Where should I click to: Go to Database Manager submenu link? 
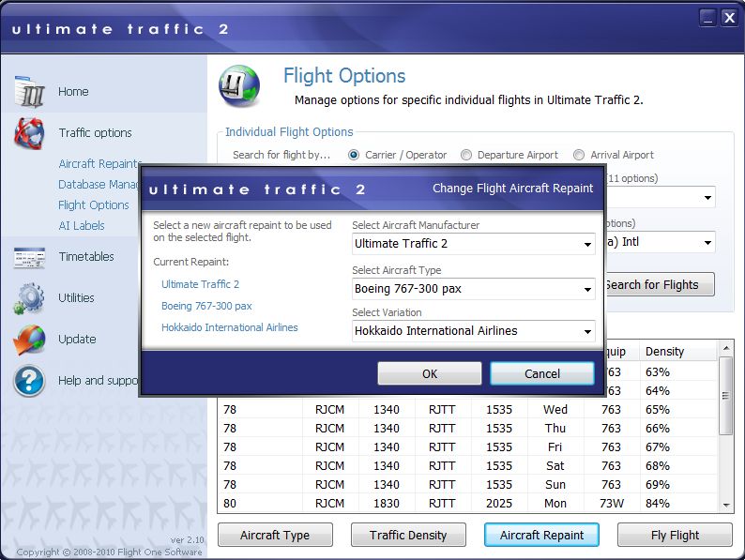click(99, 184)
